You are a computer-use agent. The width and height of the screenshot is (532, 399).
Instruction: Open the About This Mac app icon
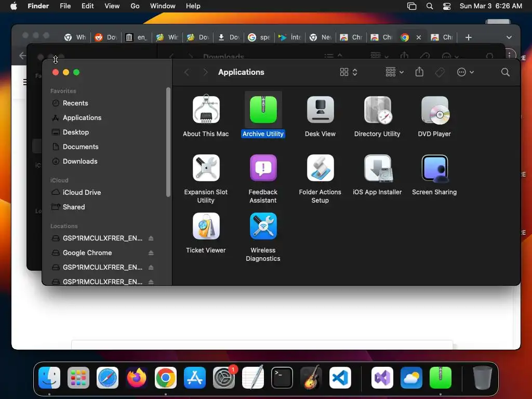(x=206, y=110)
